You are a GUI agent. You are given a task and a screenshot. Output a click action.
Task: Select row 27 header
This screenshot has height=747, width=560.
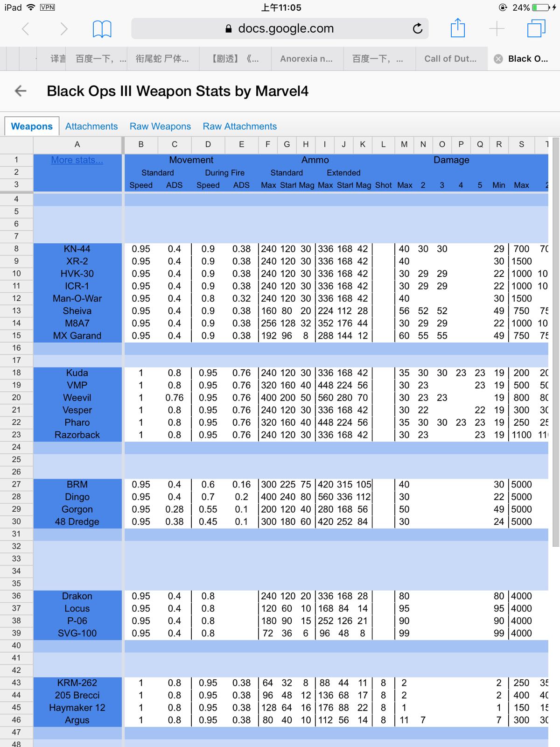(x=16, y=485)
